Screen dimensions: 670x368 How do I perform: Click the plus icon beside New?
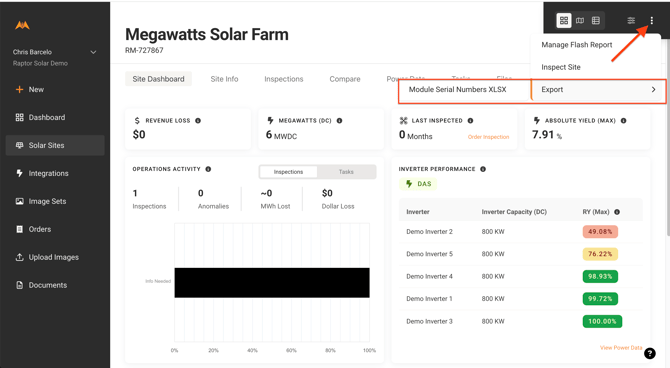[x=19, y=89]
